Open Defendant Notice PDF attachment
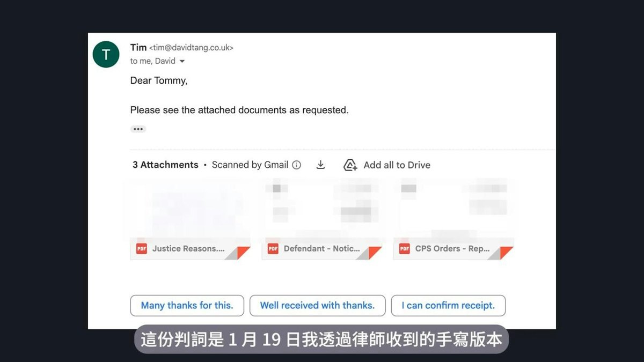The width and height of the screenshot is (644, 362). [321, 219]
